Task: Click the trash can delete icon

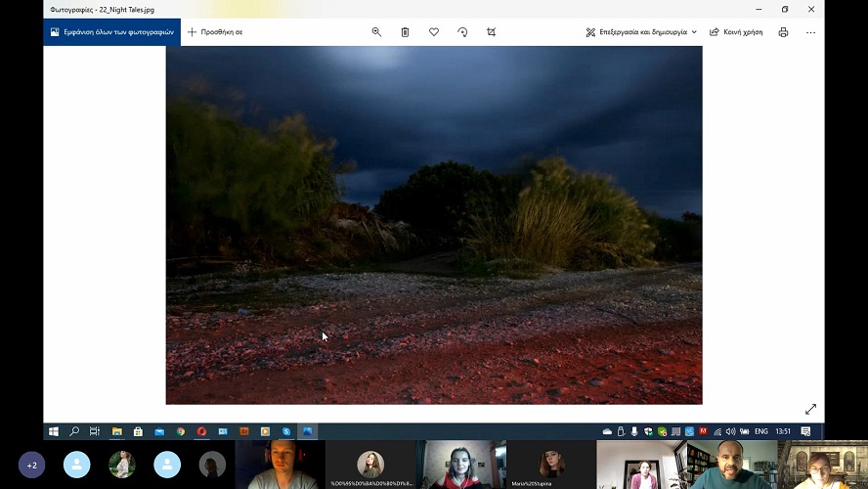Action: click(x=405, y=32)
